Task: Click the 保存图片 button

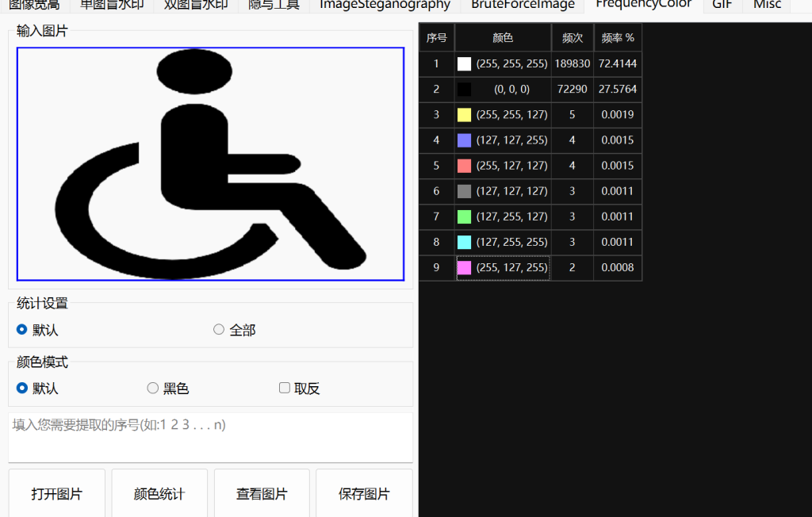Action: click(x=364, y=494)
